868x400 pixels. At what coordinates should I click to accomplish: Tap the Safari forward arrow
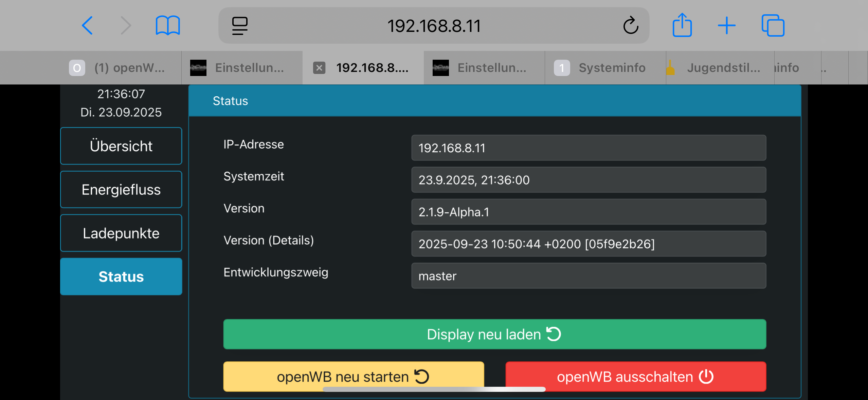126,25
